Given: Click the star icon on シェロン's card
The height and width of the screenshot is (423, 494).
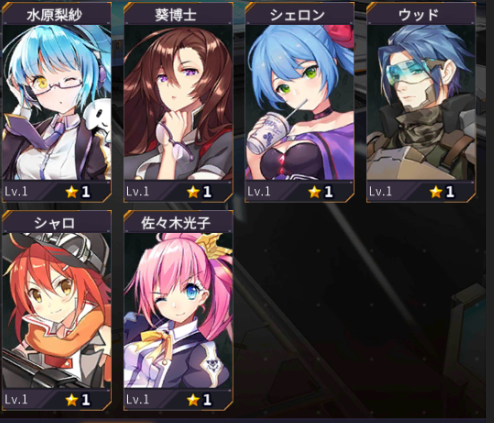Looking at the screenshot, I should click(314, 192).
